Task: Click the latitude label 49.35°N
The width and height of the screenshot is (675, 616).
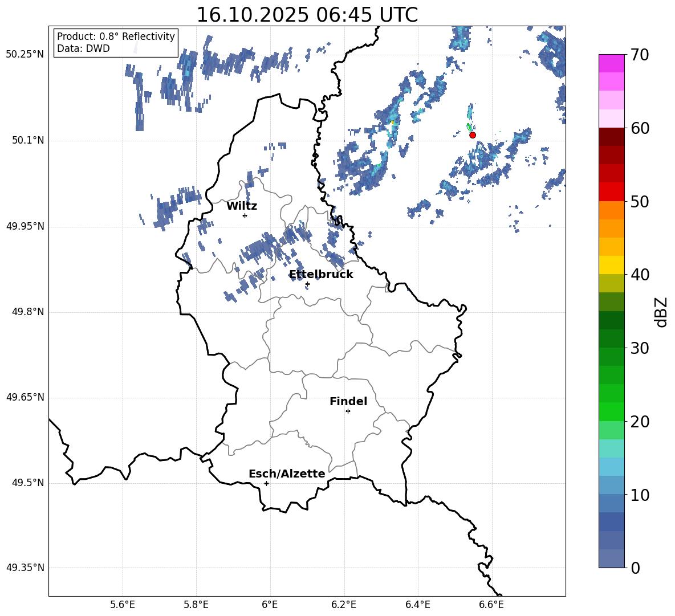Action: pos(26,568)
